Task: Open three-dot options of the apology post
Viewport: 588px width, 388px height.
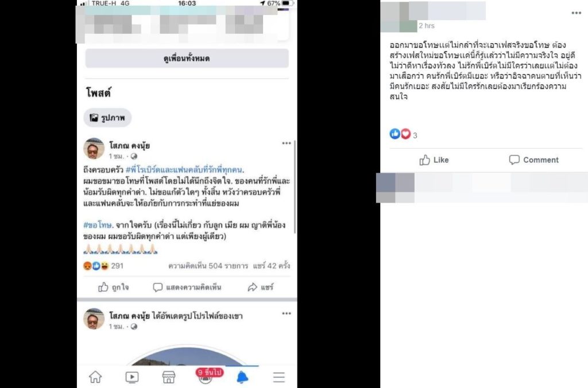Action: [x=287, y=143]
